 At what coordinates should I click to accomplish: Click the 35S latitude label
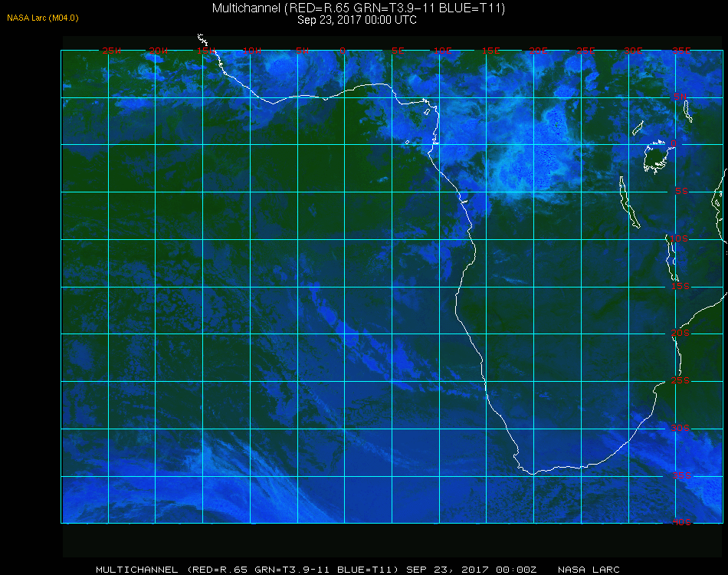(x=681, y=475)
